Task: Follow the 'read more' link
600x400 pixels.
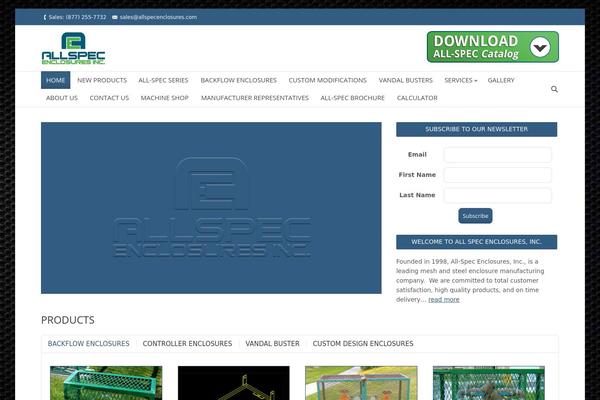Action: [x=444, y=299]
